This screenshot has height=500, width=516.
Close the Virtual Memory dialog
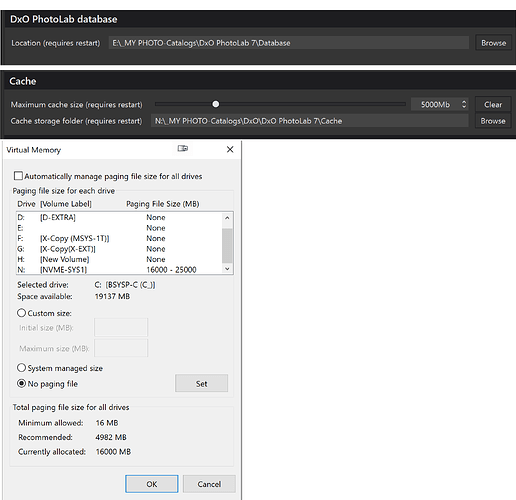(x=230, y=149)
